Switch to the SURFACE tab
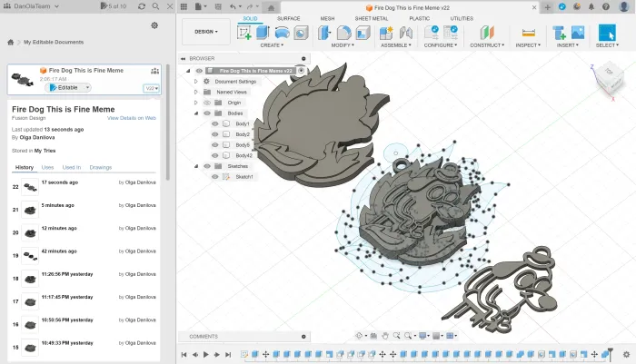The image size is (636, 364). coord(288,19)
